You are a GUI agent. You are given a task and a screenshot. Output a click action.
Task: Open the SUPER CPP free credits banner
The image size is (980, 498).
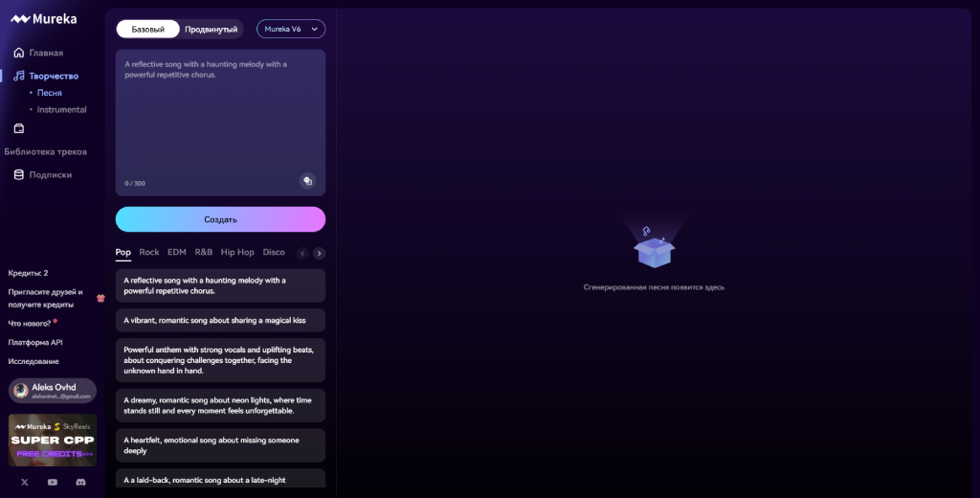[53, 439]
